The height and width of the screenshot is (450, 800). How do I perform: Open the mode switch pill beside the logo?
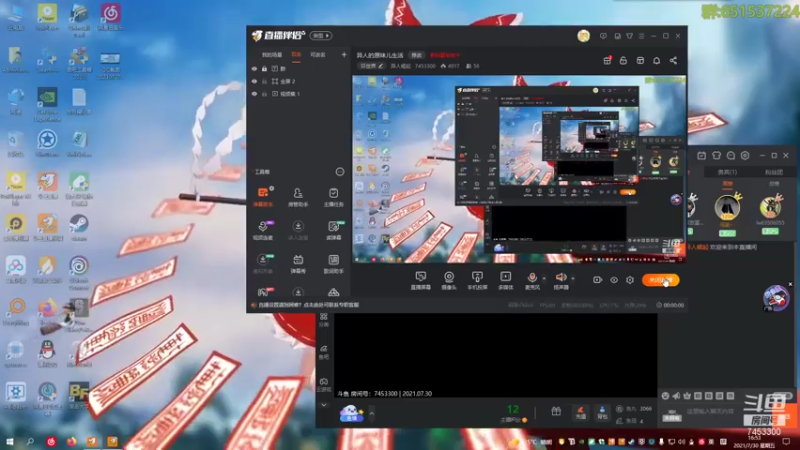tap(320, 36)
